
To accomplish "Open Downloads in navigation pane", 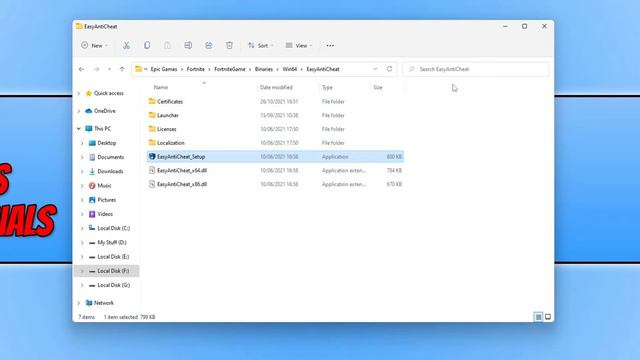I will point(110,171).
